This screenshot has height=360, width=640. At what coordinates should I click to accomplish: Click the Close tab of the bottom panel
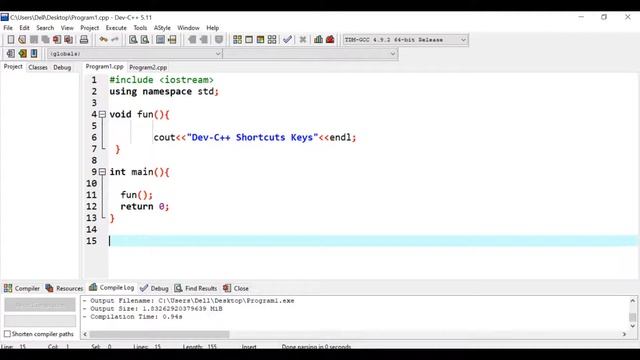[x=236, y=288]
